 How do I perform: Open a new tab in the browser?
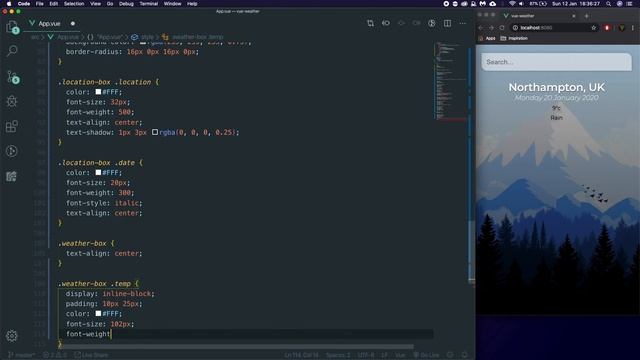click(x=587, y=16)
